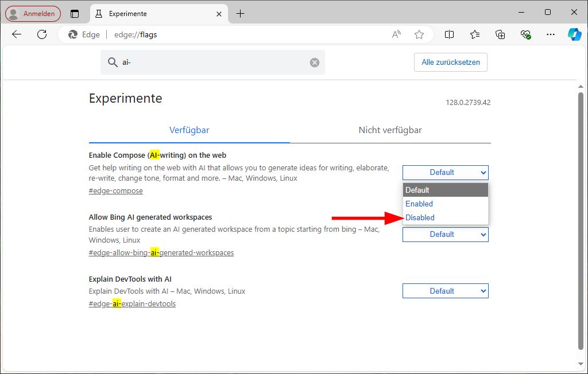Activate split screen view
588x374 pixels.
[448, 34]
